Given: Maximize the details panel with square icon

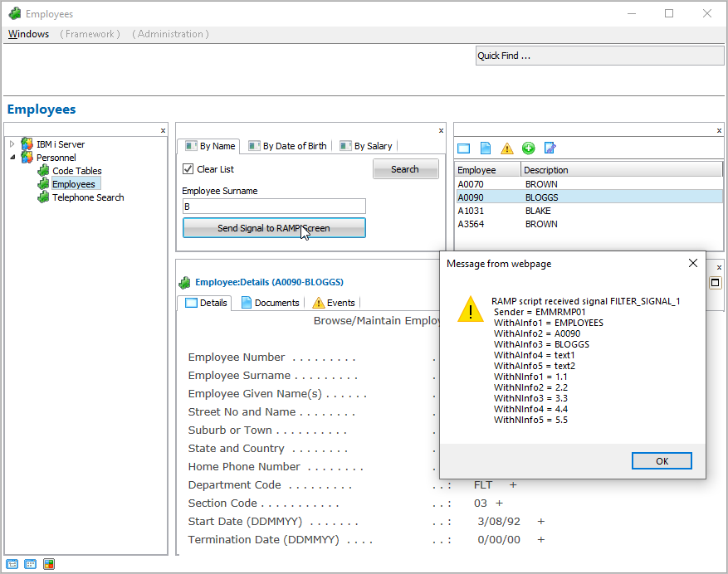Looking at the screenshot, I should [x=715, y=283].
